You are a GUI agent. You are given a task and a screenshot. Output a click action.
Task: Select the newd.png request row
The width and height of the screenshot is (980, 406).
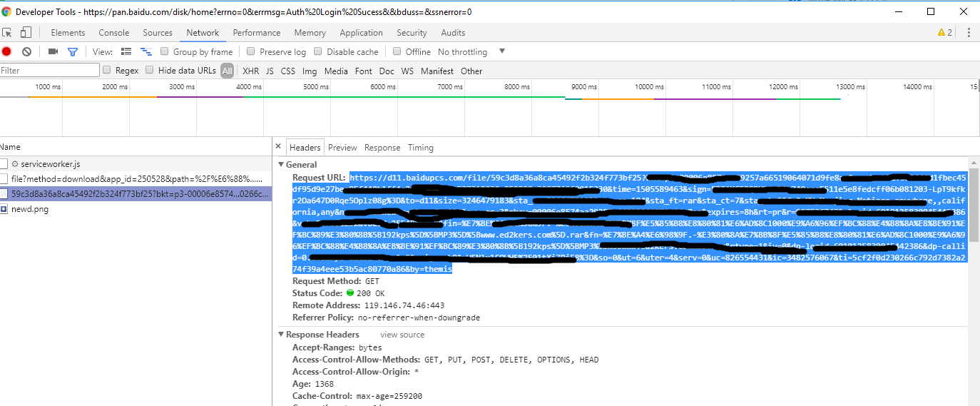point(136,209)
